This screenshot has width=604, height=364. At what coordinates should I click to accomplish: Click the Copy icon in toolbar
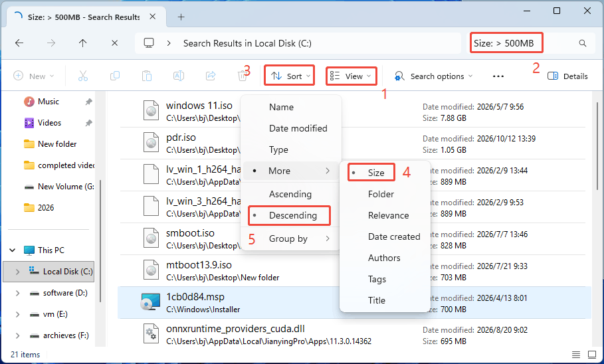point(115,76)
